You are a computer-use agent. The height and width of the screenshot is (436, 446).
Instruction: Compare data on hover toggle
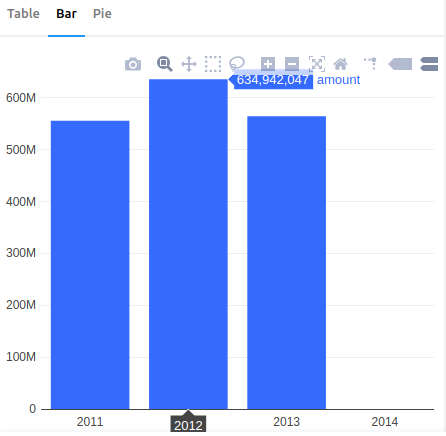click(429, 64)
